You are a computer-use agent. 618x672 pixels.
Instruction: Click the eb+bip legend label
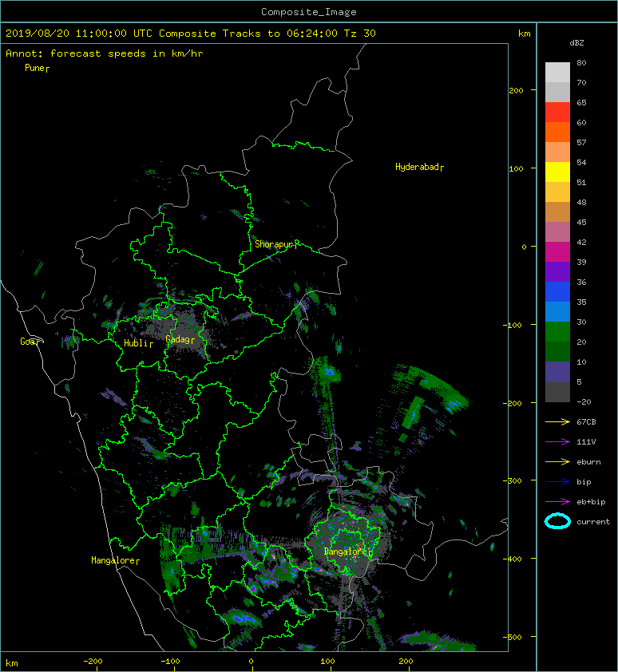(x=591, y=502)
